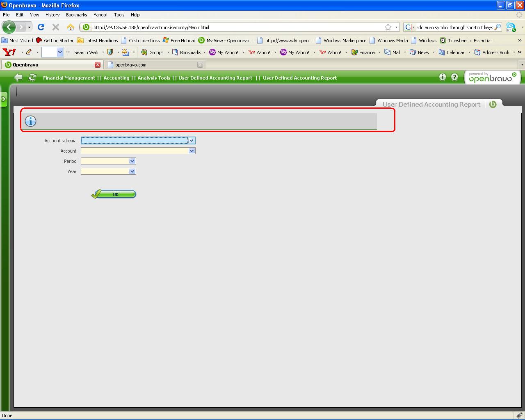525x420 pixels.
Task: Open the Help menu
Action: click(135, 14)
